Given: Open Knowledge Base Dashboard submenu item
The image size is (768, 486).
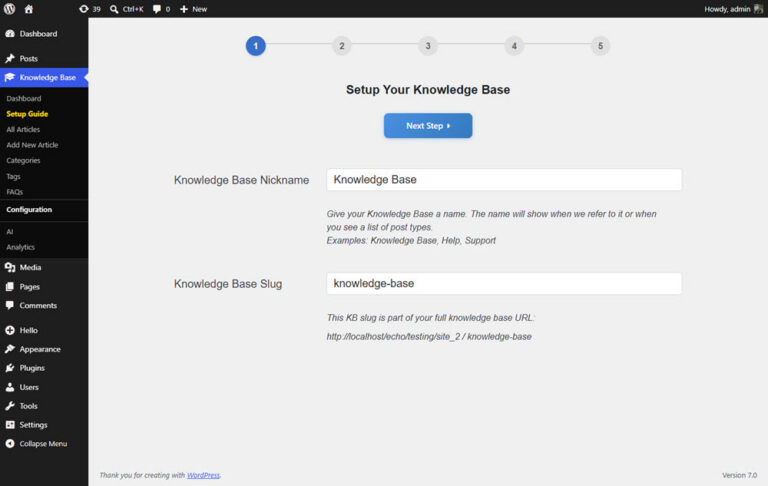Looking at the screenshot, I should pos(24,98).
